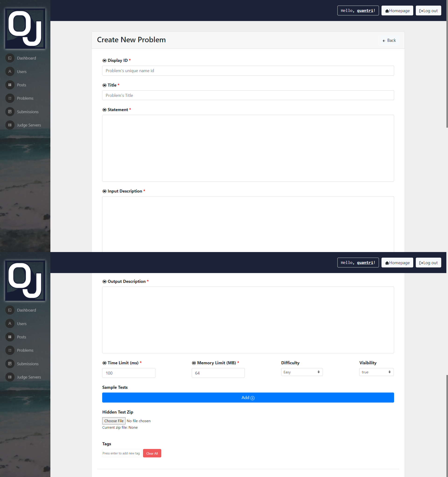Choose File for Hidden Test Zip upload

tap(114, 421)
